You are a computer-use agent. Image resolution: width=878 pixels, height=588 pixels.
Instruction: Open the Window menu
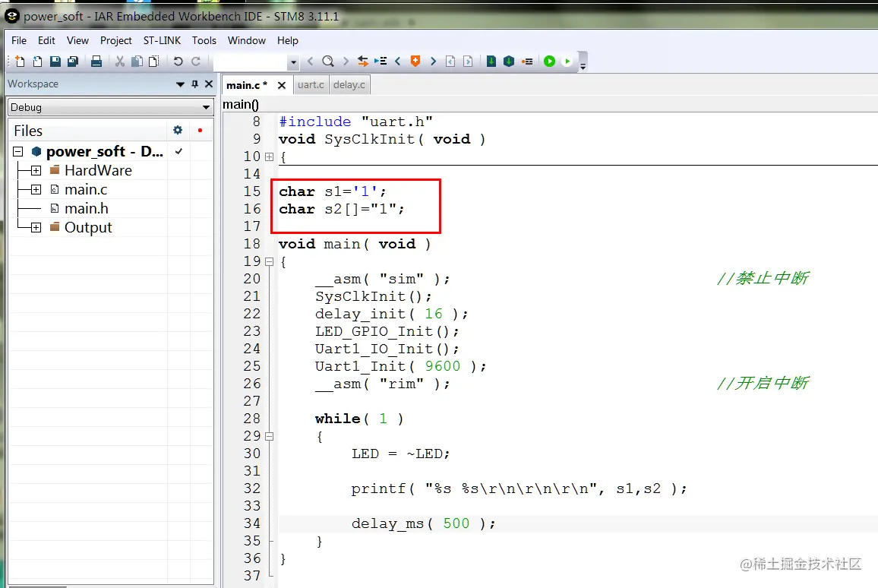coord(246,40)
